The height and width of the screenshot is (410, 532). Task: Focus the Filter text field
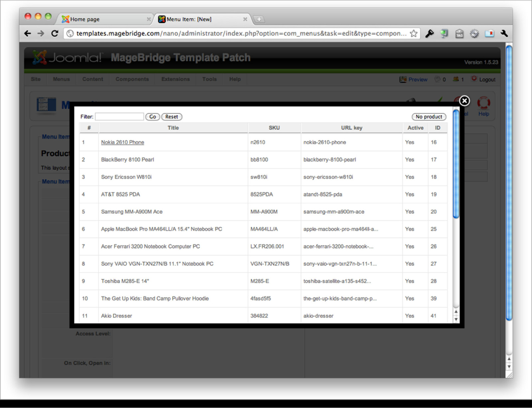[119, 117]
